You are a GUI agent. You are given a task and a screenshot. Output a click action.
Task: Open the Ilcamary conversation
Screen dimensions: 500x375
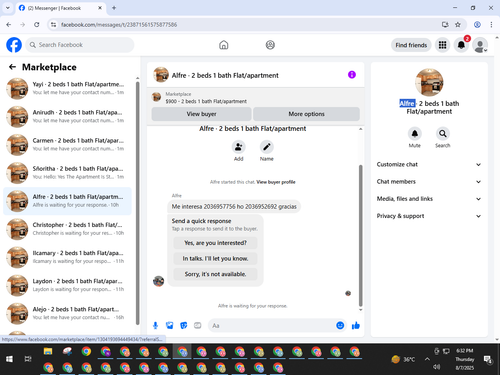coord(67,257)
